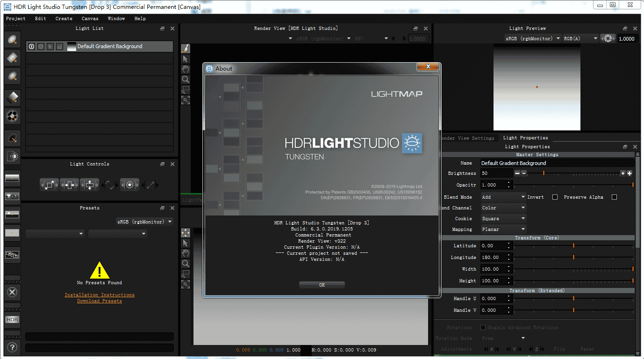644x359 pixels.
Task: Open the Blend Mode dropdown set to Add
Action: pos(503,197)
